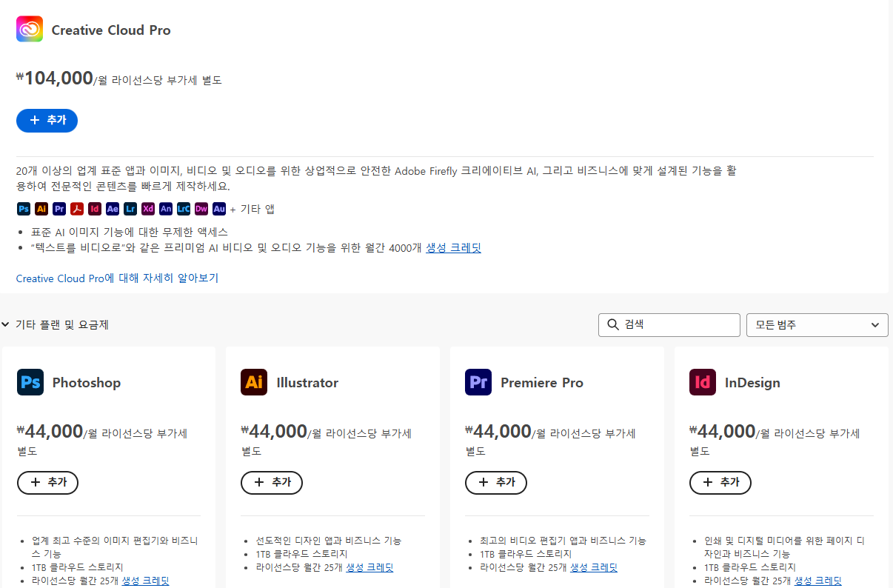Click the After Effects (Ae) icon

click(112, 209)
